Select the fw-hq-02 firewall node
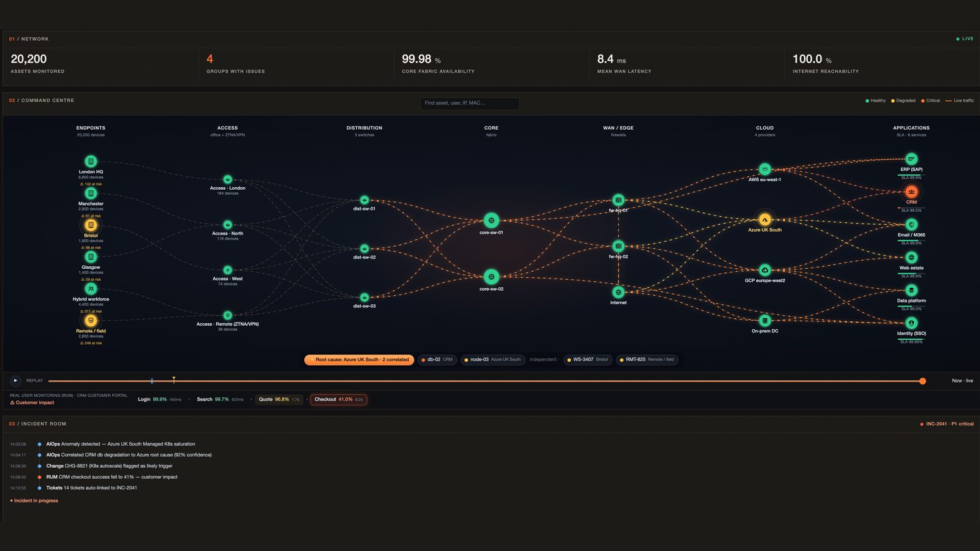Viewport: 980px width, 551px height. pos(619,246)
